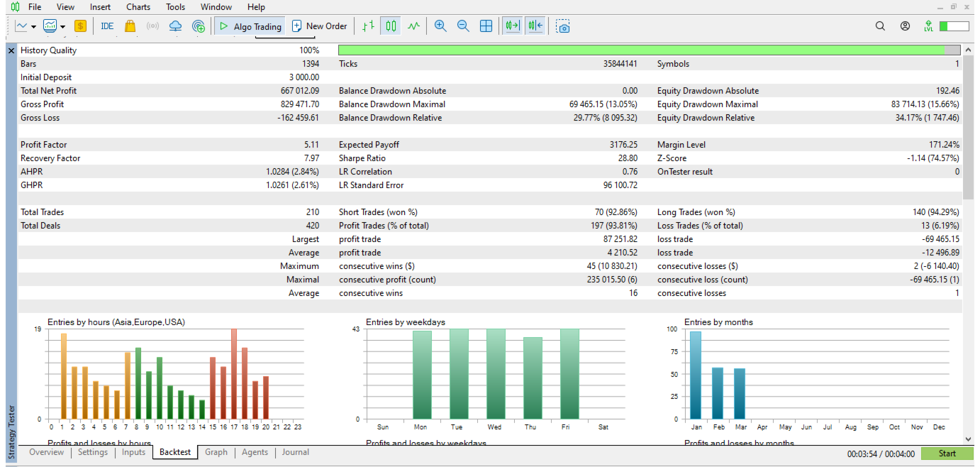Take a screenshot with the camera icon

click(x=563, y=26)
